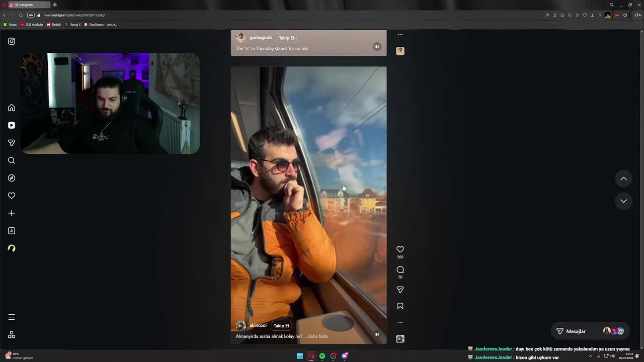
Task: Follow akincooi with Takip Et button
Action: [x=281, y=325]
